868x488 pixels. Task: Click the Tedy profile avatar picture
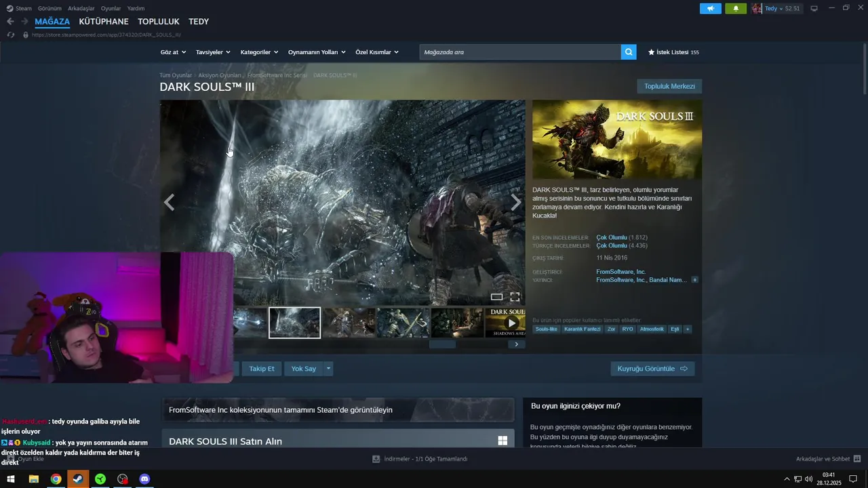(x=757, y=9)
